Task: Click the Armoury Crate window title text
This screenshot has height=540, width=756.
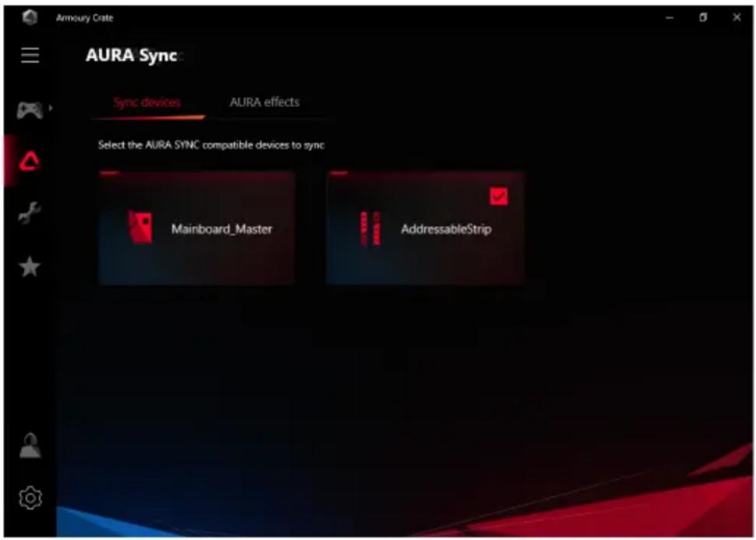Action: tap(84, 18)
